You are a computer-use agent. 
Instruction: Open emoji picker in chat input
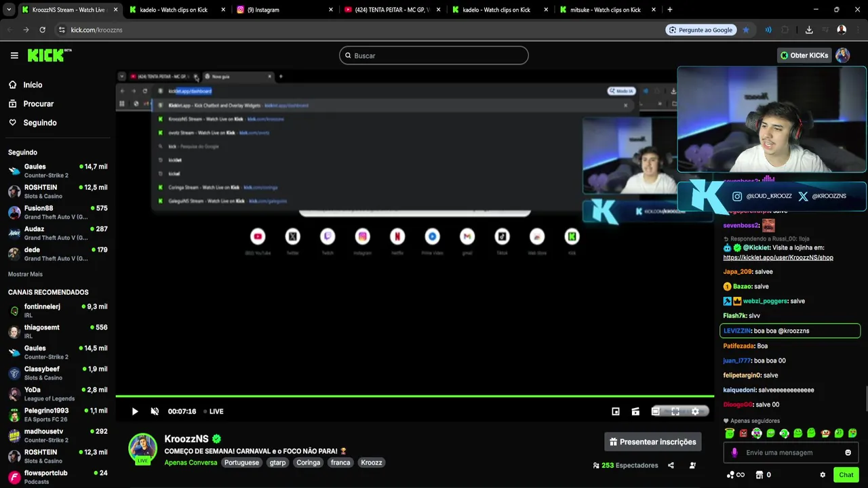point(848,453)
